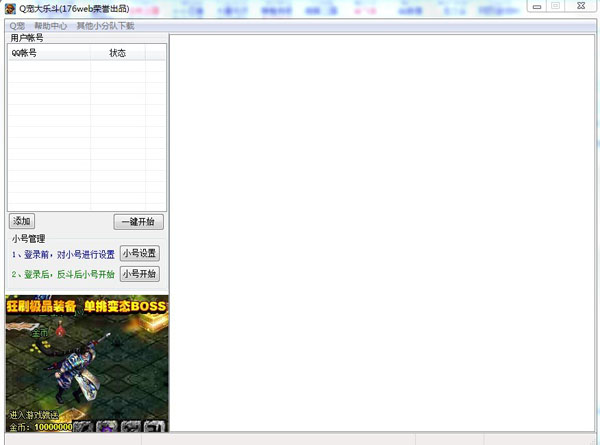Click the 金币 10000000 ad text
The image size is (600, 445).
(41, 427)
